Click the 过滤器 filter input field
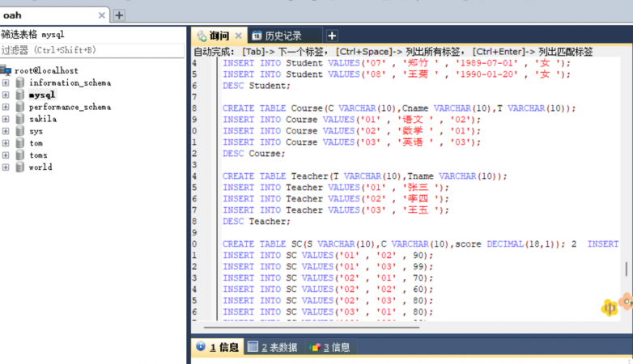The width and height of the screenshot is (633, 364). click(x=93, y=50)
